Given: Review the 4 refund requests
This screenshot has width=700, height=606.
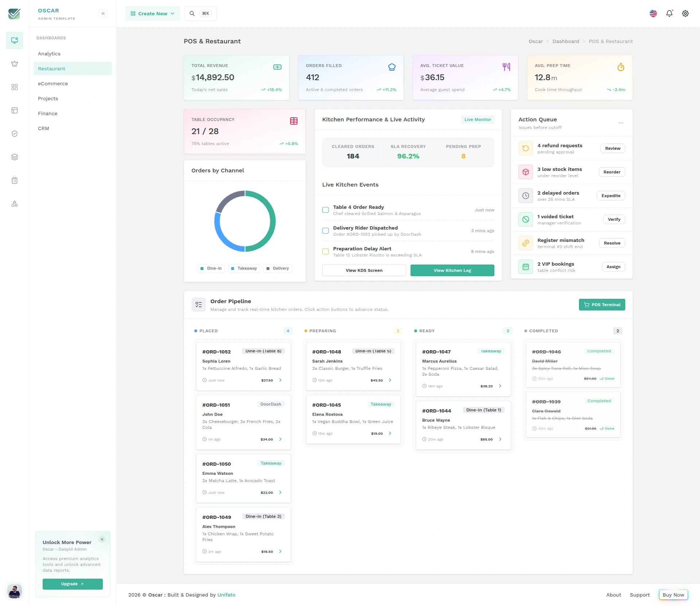Looking at the screenshot, I should point(612,148).
